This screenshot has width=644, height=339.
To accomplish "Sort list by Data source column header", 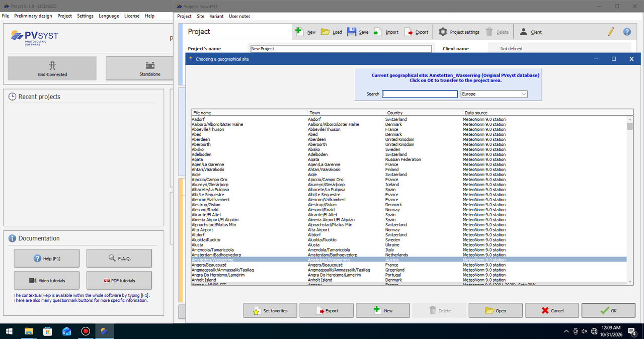I will pyautogui.click(x=548, y=113).
